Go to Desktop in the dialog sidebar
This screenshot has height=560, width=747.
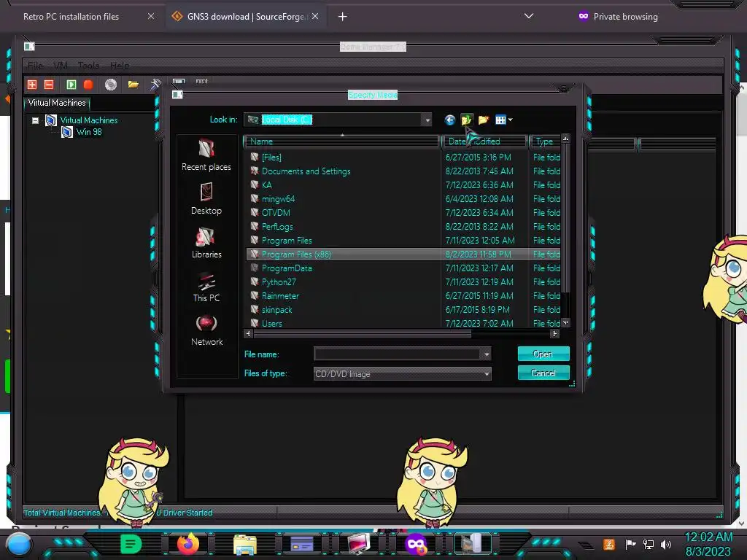pos(206,199)
